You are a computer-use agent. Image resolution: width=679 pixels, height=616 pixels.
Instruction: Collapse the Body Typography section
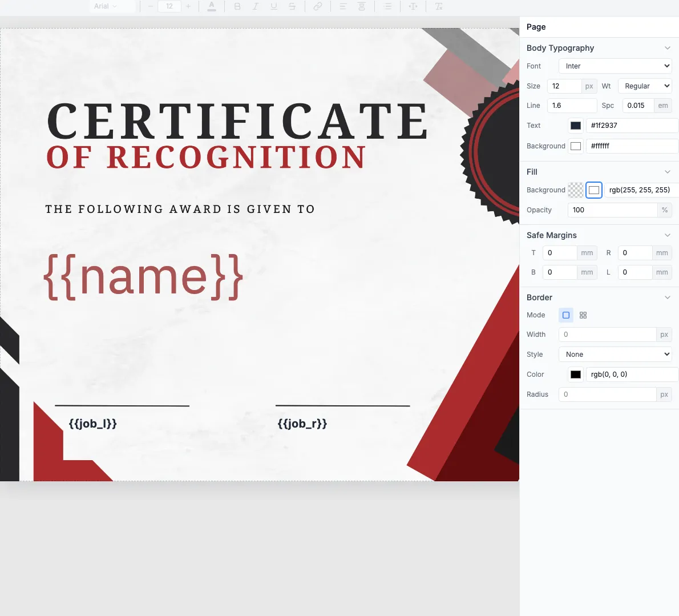pyautogui.click(x=668, y=48)
